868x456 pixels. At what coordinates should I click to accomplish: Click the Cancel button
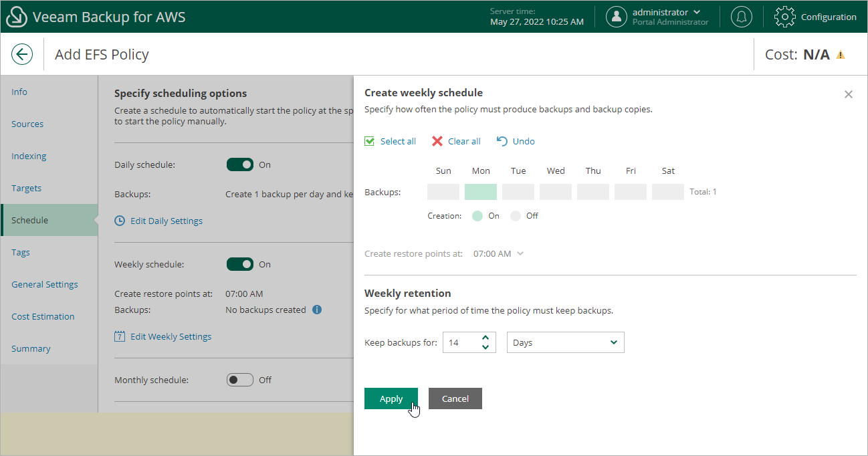pyautogui.click(x=455, y=398)
